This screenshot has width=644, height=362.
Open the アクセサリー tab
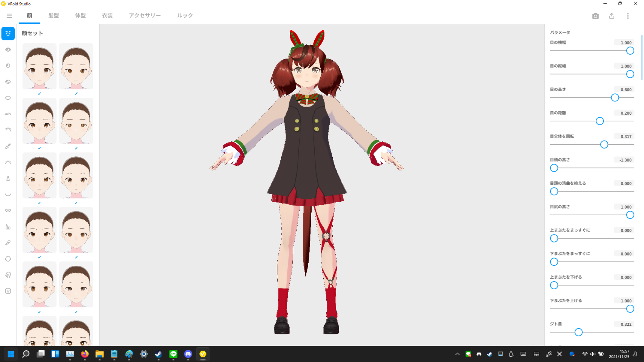point(145,15)
